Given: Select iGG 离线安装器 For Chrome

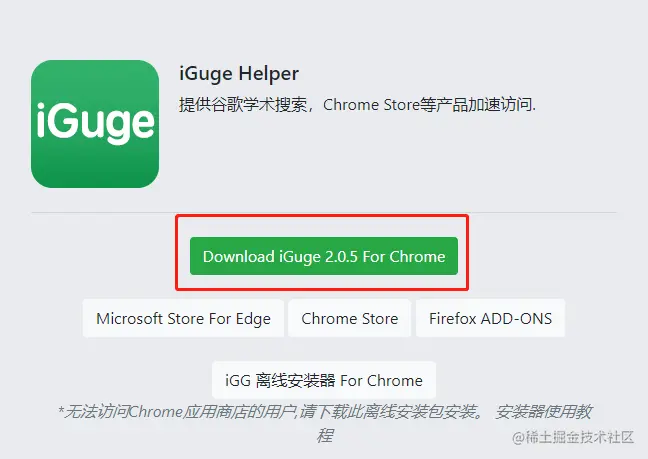Looking at the screenshot, I should point(324,380).
